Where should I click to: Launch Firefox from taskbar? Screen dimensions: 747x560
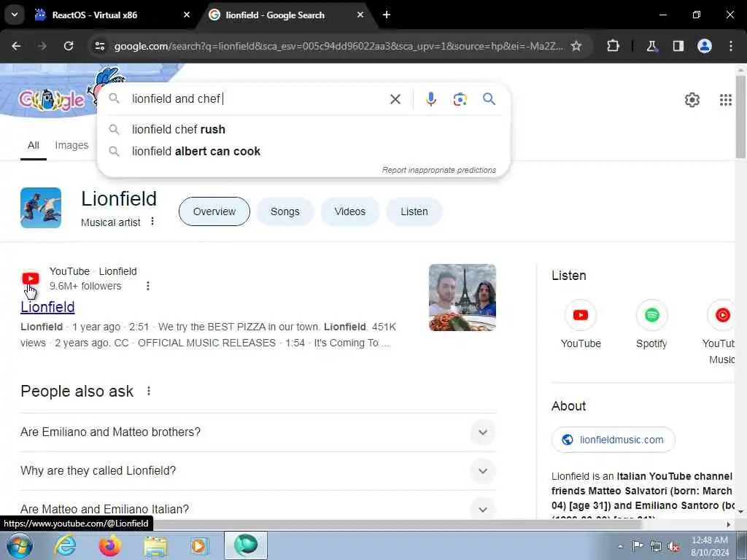[x=109, y=545]
